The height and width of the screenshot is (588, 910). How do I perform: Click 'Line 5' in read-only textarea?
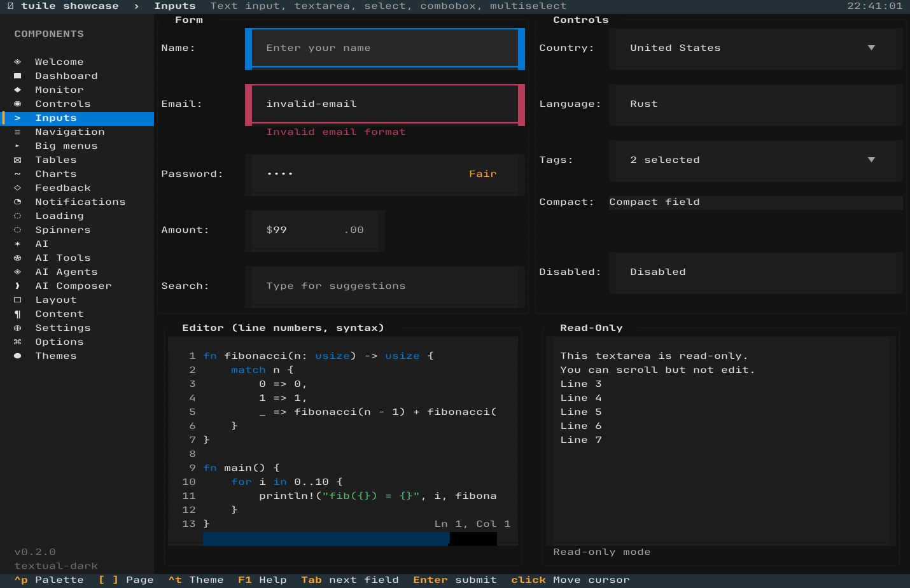tap(581, 412)
